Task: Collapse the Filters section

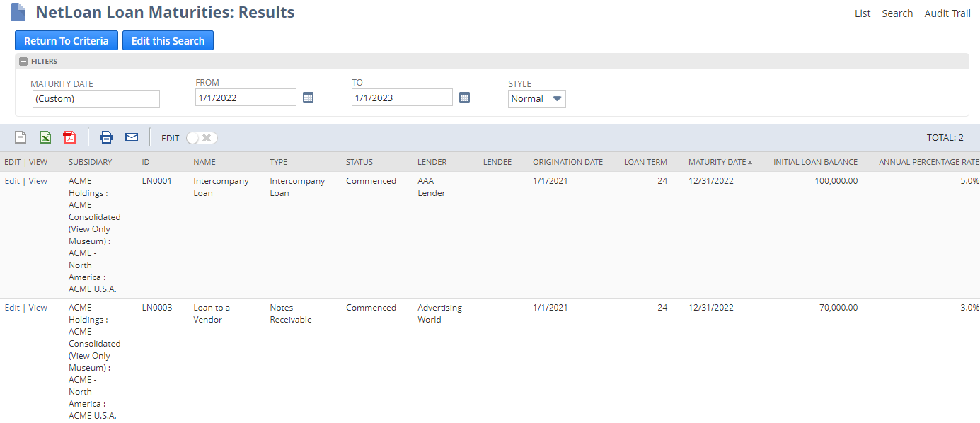Action: pyautogui.click(x=23, y=62)
